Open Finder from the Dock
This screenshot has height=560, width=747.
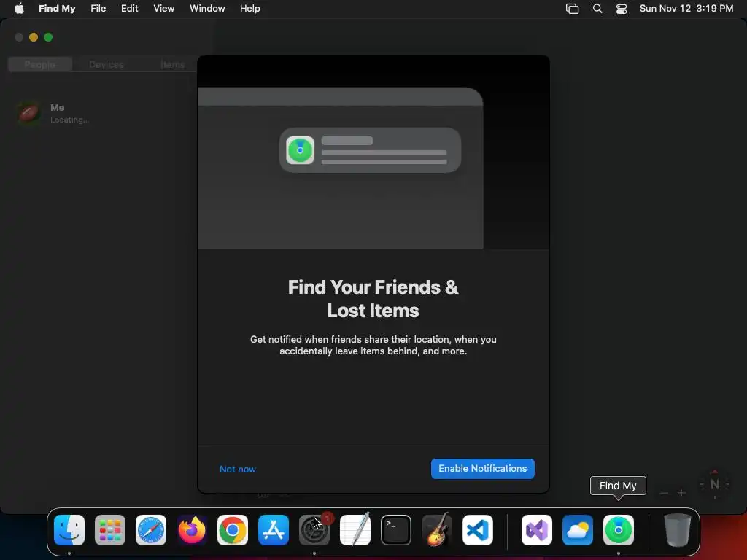69,530
